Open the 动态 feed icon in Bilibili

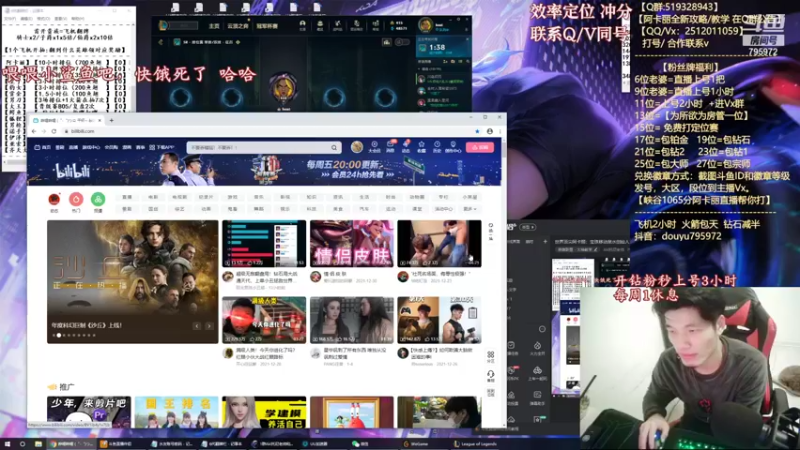(x=406, y=147)
